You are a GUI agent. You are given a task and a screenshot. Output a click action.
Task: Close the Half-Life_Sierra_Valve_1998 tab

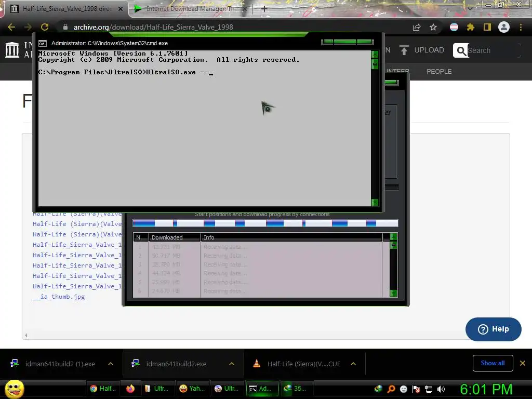click(x=121, y=9)
